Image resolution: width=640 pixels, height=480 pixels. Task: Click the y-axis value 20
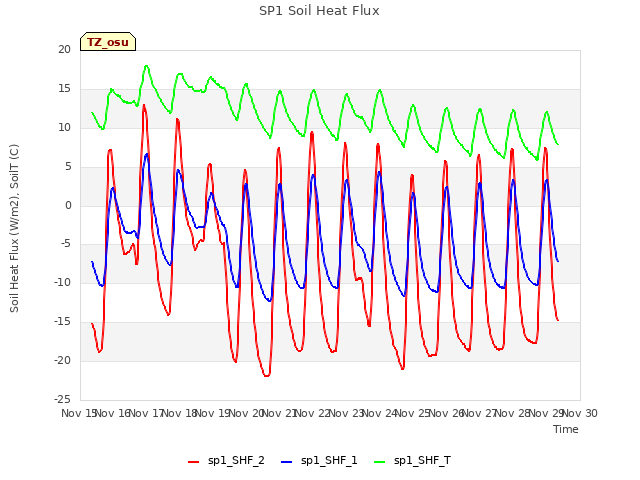coord(64,49)
